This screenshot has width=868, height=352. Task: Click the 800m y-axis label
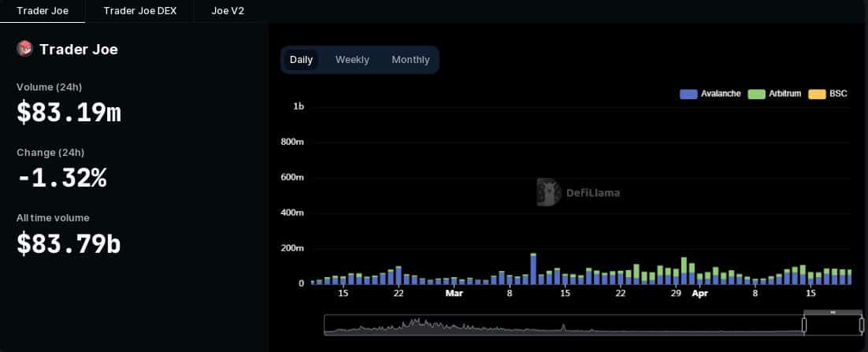pyautogui.click(x=293, y=142)
